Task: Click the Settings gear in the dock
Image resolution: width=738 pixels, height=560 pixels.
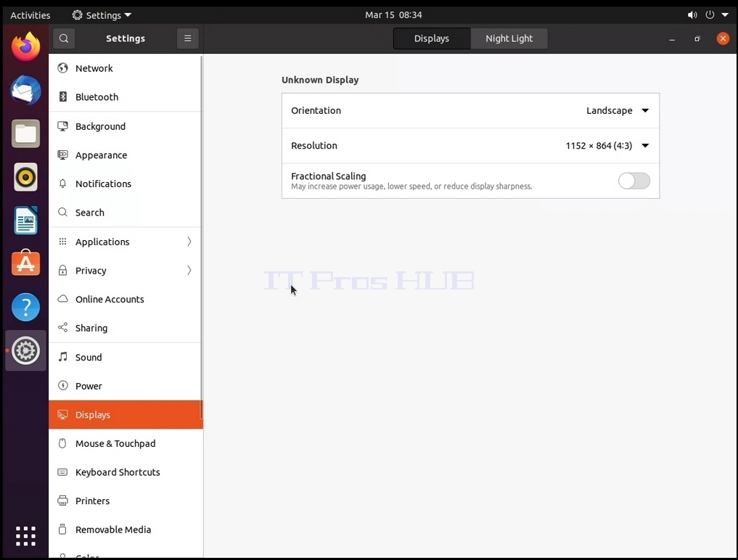Action: 26,350
